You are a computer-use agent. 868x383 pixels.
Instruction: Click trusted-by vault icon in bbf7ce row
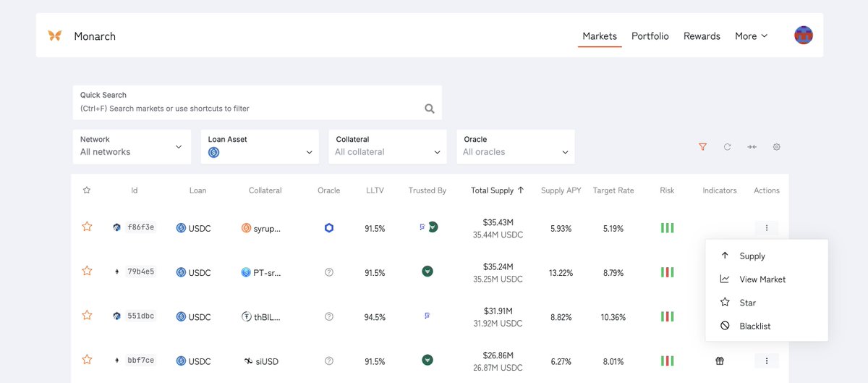tap(427, 360)
